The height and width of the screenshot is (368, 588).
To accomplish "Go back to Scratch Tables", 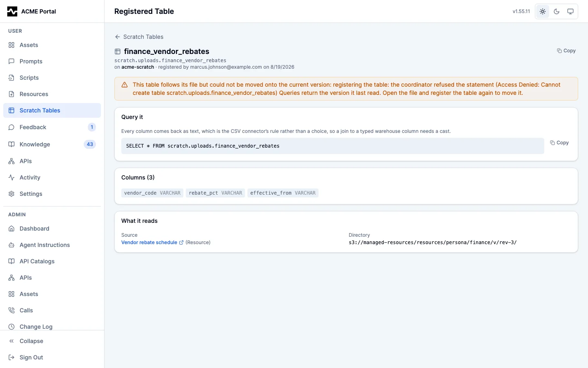I will (x=139, y=37).
